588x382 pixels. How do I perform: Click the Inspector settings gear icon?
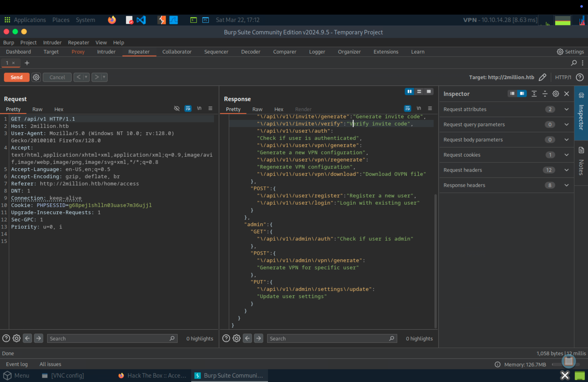click(556, 94)
